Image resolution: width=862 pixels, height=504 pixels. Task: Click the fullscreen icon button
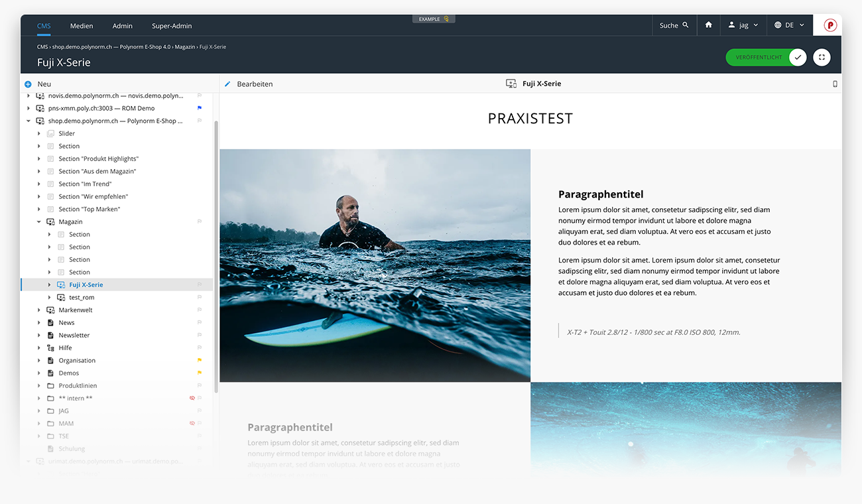[x=822, y=58]
